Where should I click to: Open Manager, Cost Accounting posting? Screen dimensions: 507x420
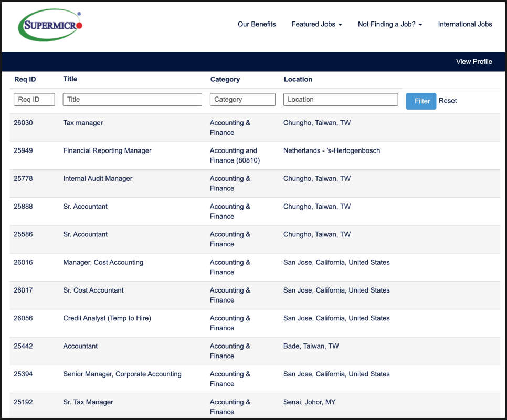coord(103,262)
